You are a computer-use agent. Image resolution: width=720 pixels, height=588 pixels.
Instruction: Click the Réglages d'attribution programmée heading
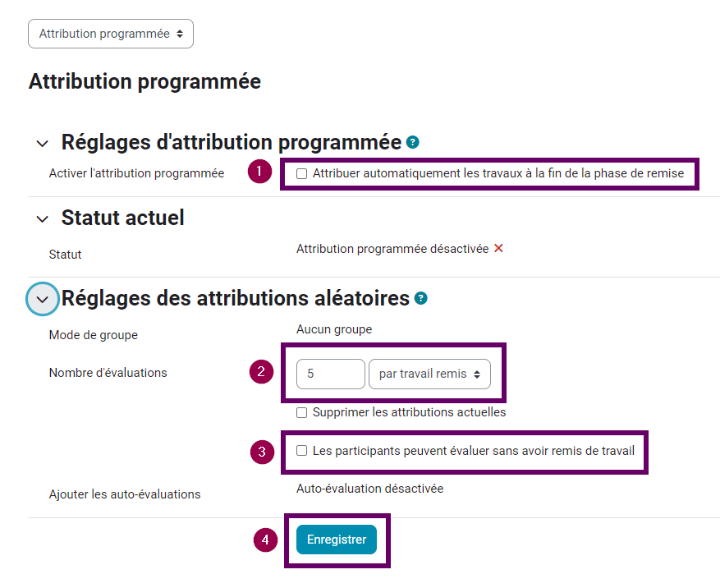coord(232,142)
